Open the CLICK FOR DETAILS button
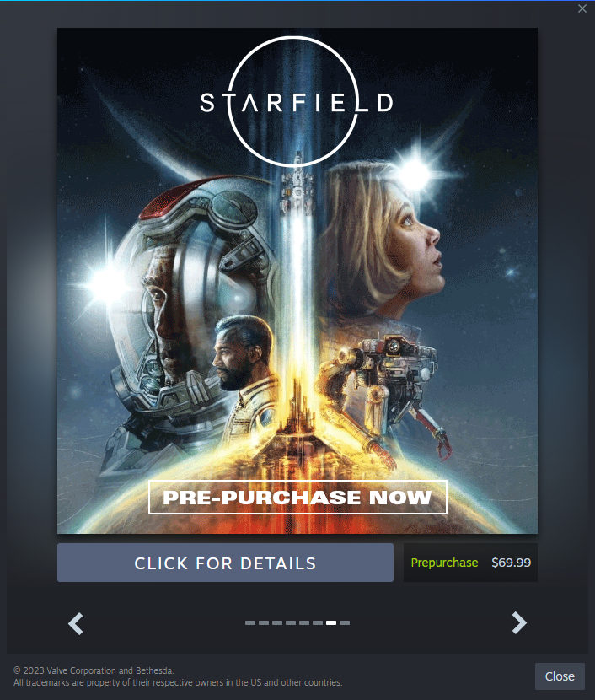Image resolution: width=595 pixels, height=700 pixels. (x=225, y=563)
